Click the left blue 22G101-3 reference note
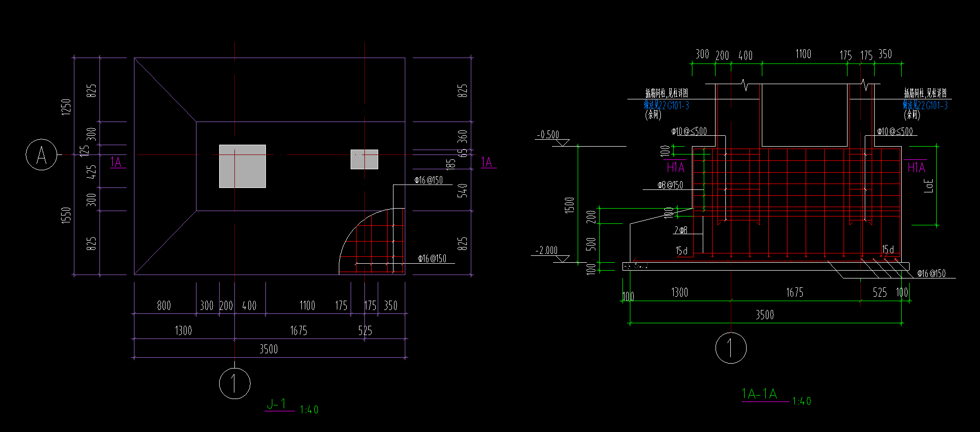Viewport: 980px width, 432px height. 666,105
